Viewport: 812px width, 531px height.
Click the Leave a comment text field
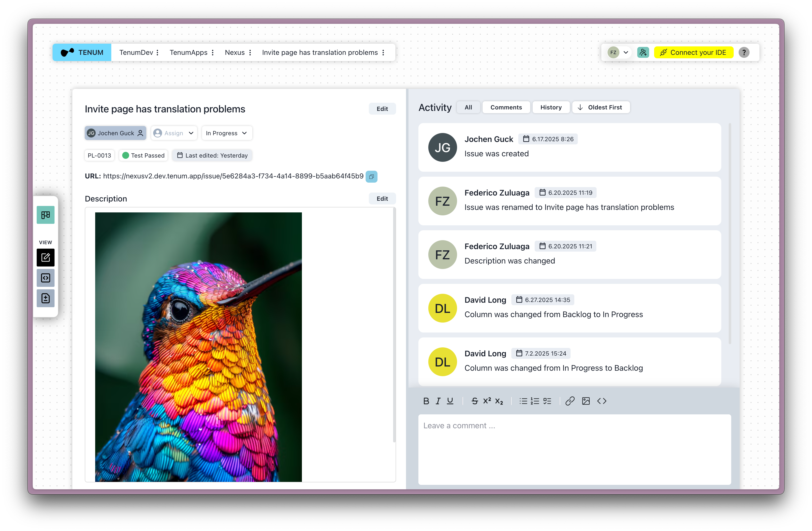[x=574, y=449]
